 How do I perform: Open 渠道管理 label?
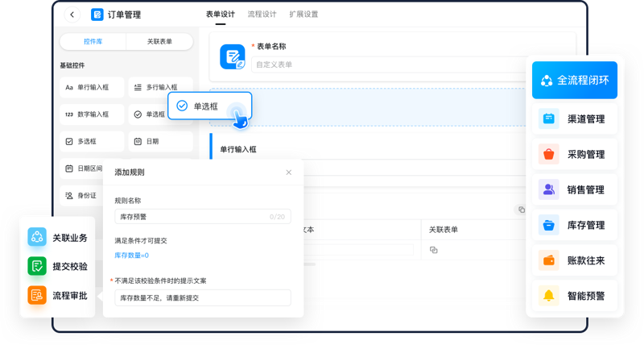tap(586, 119)
